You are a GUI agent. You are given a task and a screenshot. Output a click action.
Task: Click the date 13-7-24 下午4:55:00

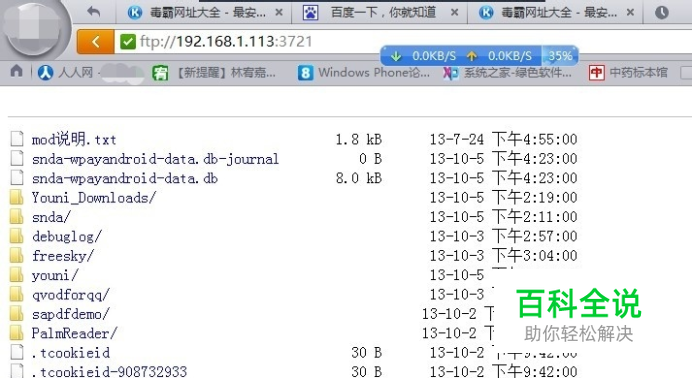pos(504,139)
